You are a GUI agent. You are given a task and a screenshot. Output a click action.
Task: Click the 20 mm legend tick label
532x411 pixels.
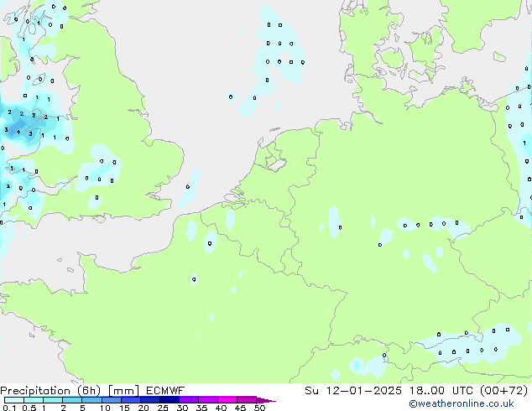(x=143, y=408)
